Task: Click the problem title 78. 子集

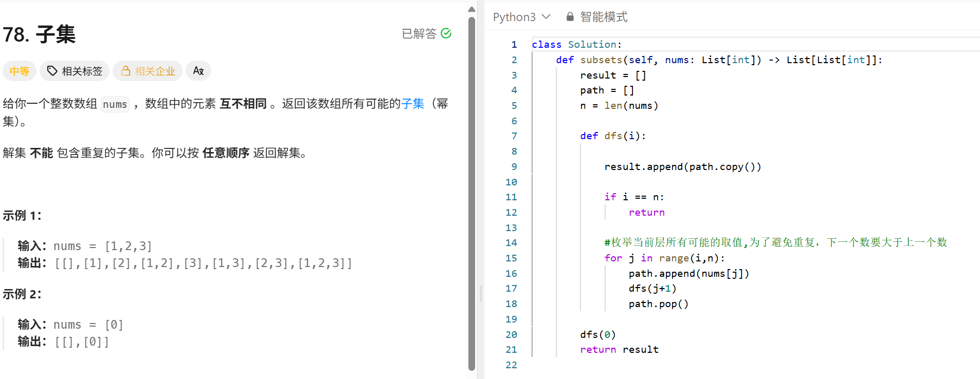Action: pos(39,34)
